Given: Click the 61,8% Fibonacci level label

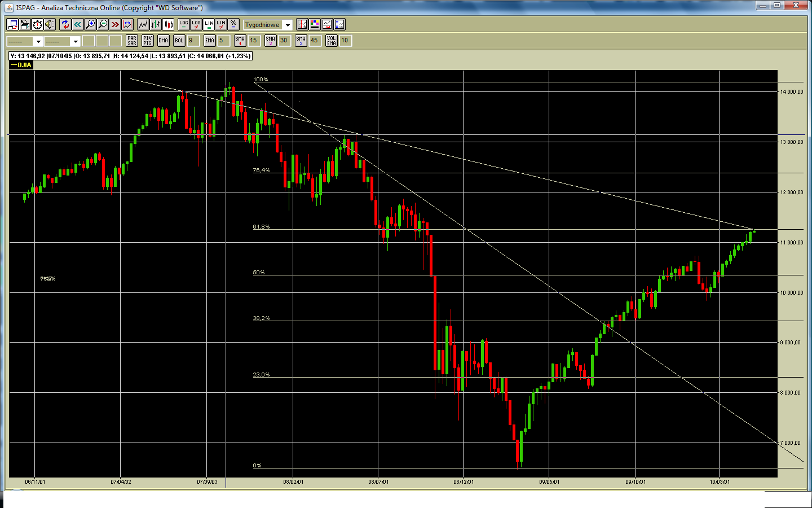Looking at the screenshot, I should click(x=261, y=227).
